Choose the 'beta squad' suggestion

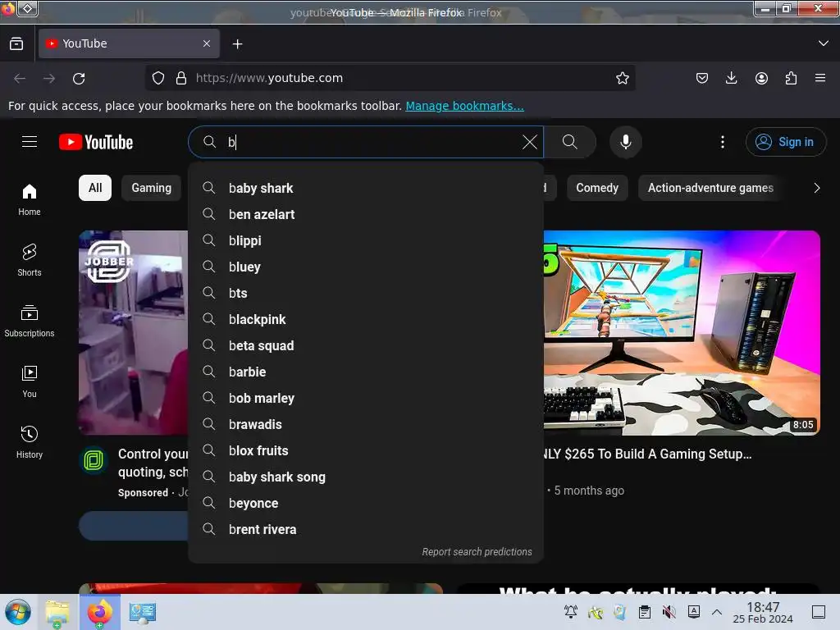click(366, 345)
